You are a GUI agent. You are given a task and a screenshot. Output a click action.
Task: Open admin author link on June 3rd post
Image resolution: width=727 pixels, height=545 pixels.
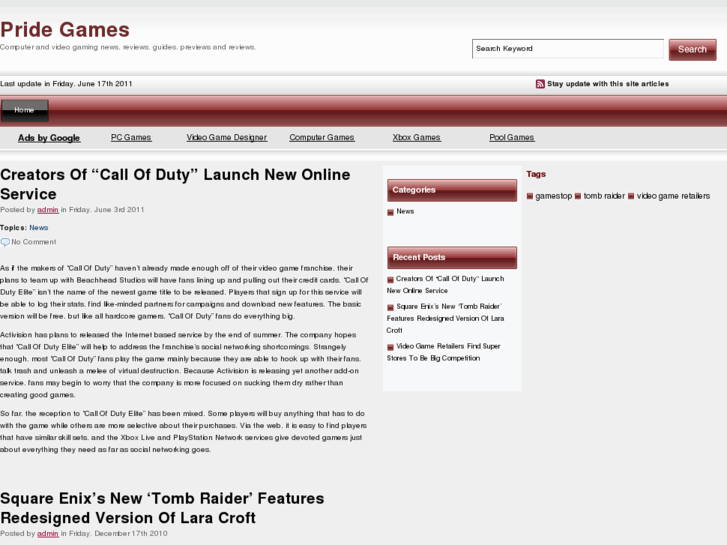[48, 210]
